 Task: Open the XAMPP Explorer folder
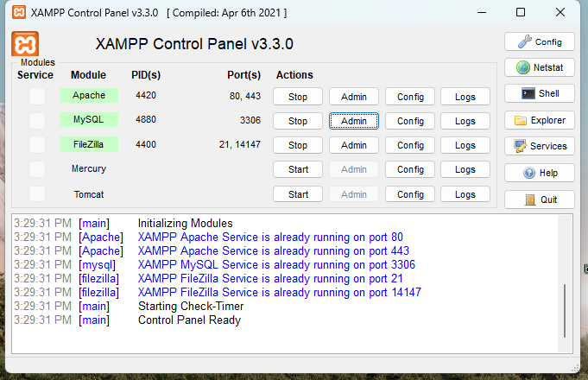540,120
